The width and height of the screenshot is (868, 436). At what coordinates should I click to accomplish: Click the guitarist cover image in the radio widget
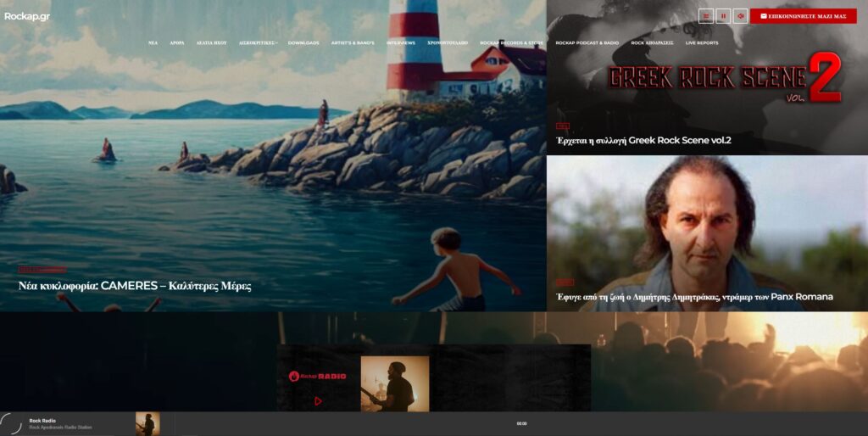395,383
